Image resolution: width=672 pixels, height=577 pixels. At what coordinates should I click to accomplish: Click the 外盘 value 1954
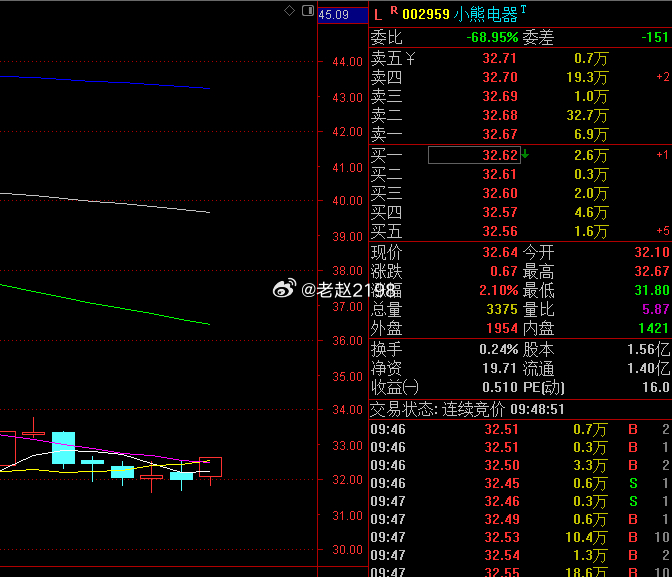click(x=502, y=328)
